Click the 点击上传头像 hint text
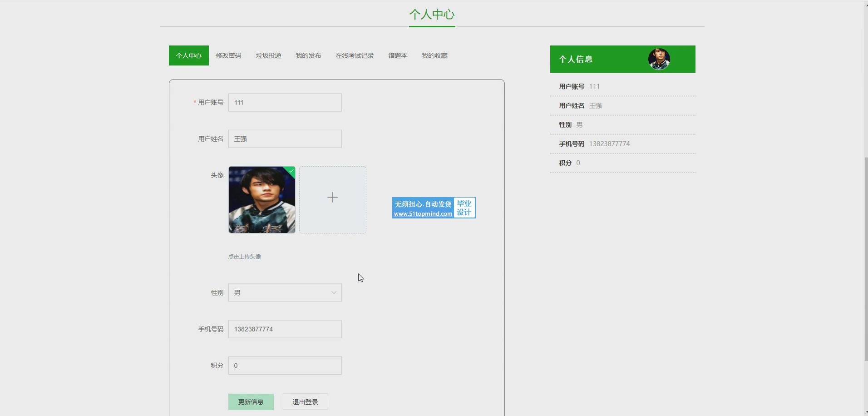 point(244,257)
